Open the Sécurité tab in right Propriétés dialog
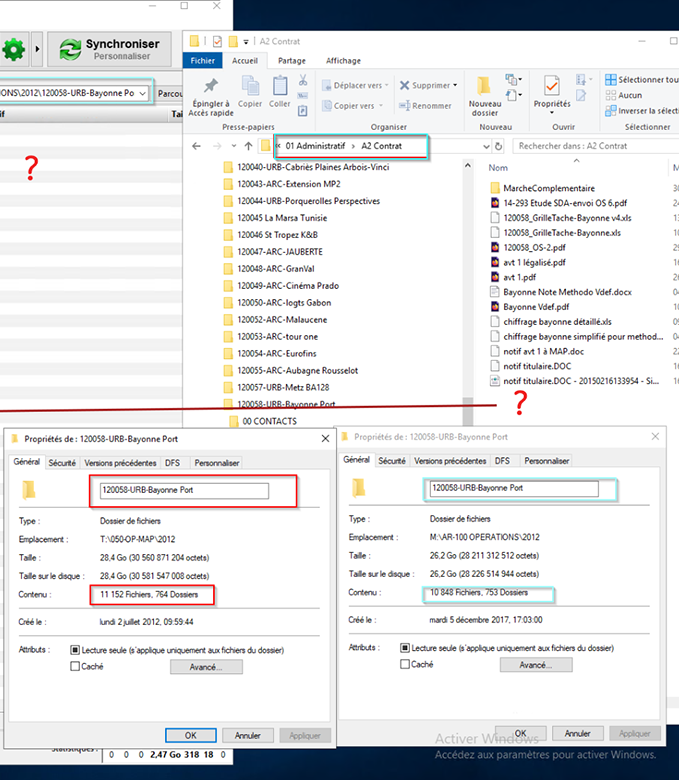The height and width of the screenshot is (780, 679). pos(392,461)
